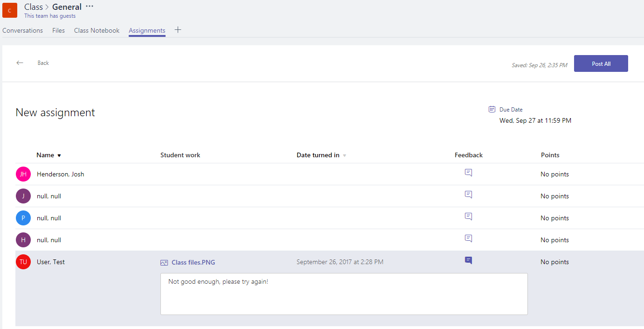Viewport: 644px width, 329px height.
Task: Click the blue P avatar
Action: [x=23, y=218]
